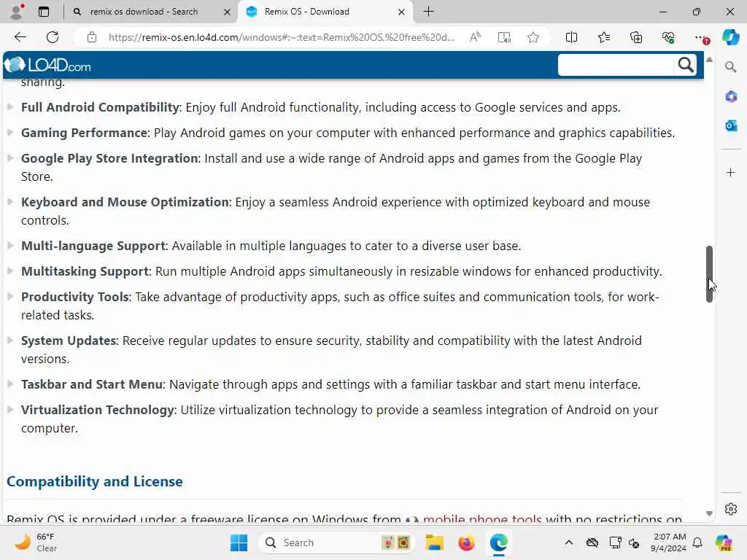The width and height of the screenshot is (747, 560).
Task: Click the System Updates bold text
Action: tap(69, 341)
